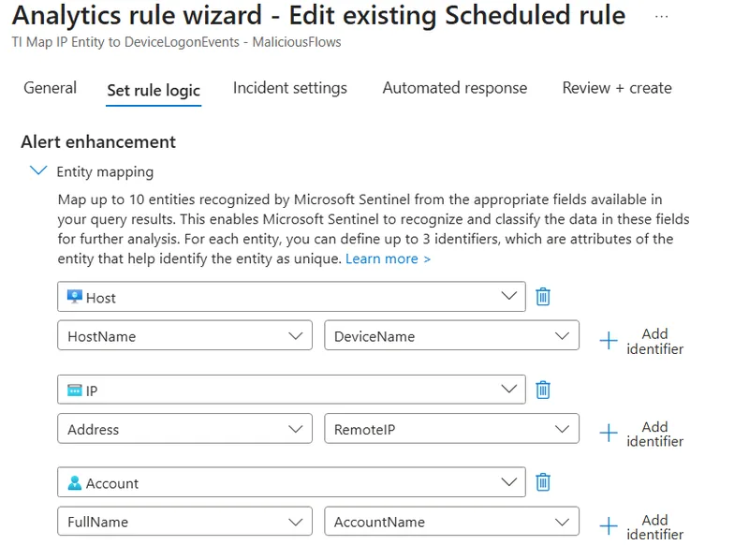This screenshot has height=560, width=749.
Task: Open the Account entity type dropdown
Action: [x=291, y=482]
